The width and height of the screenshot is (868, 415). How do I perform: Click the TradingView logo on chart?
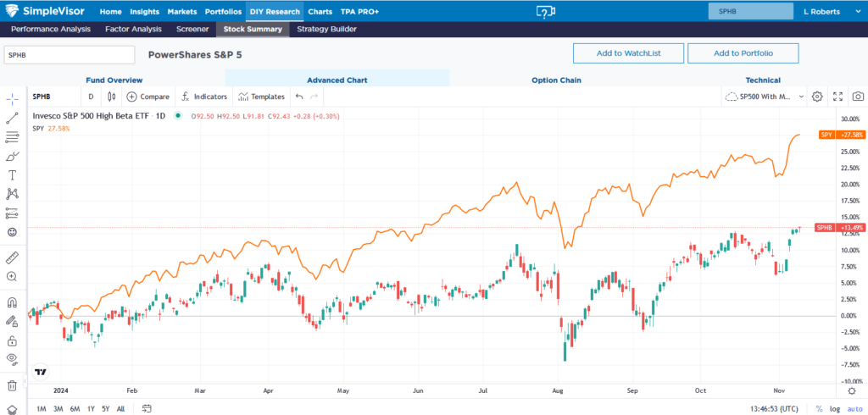coord(40,372)
